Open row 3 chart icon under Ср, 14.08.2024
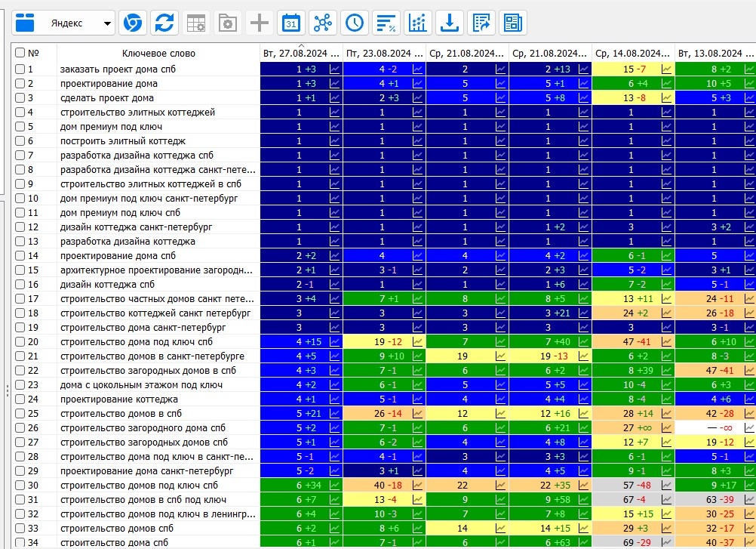Viewport: 756px width, 549px height. [x=666, y=98]
